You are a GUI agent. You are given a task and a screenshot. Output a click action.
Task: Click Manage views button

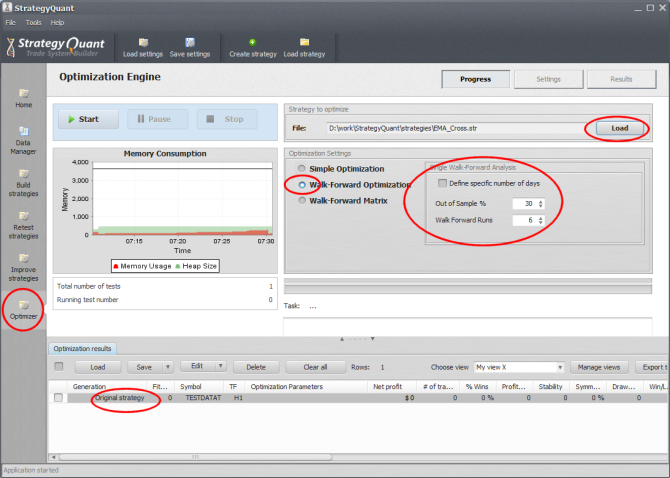click(599, 367)
